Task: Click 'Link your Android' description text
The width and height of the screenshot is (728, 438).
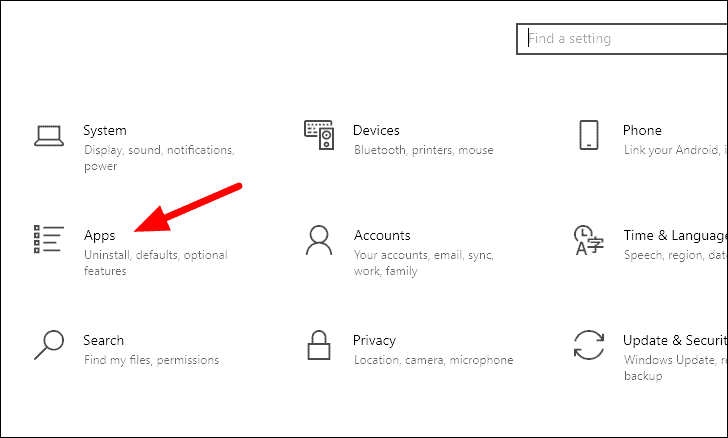Action: [675, 150]
